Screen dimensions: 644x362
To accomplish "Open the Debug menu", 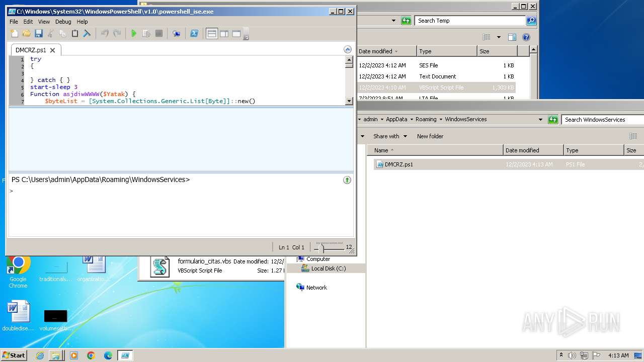I will tap(63, 22).
